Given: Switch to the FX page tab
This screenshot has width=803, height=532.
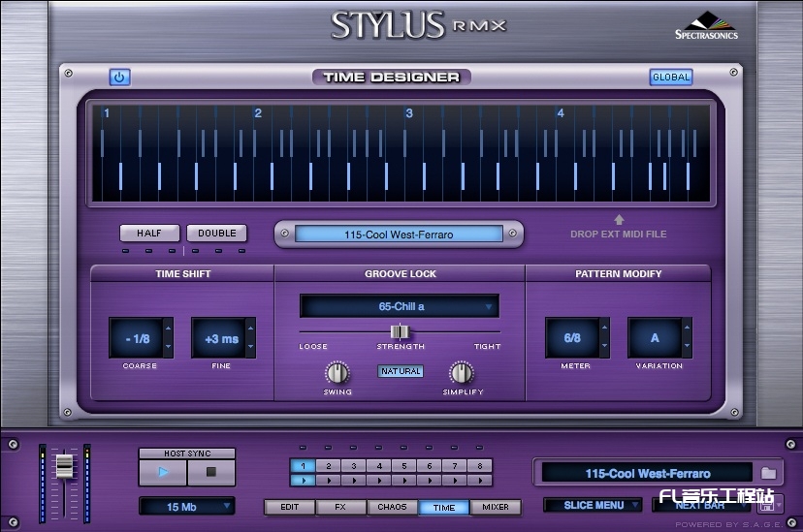Looking at the screenshot, I should (x=340, y=507).
